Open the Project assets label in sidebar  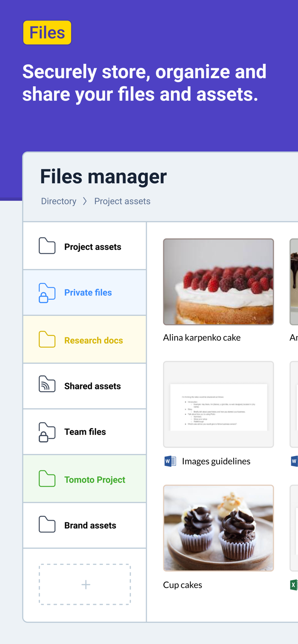click(x=93, y=247)
